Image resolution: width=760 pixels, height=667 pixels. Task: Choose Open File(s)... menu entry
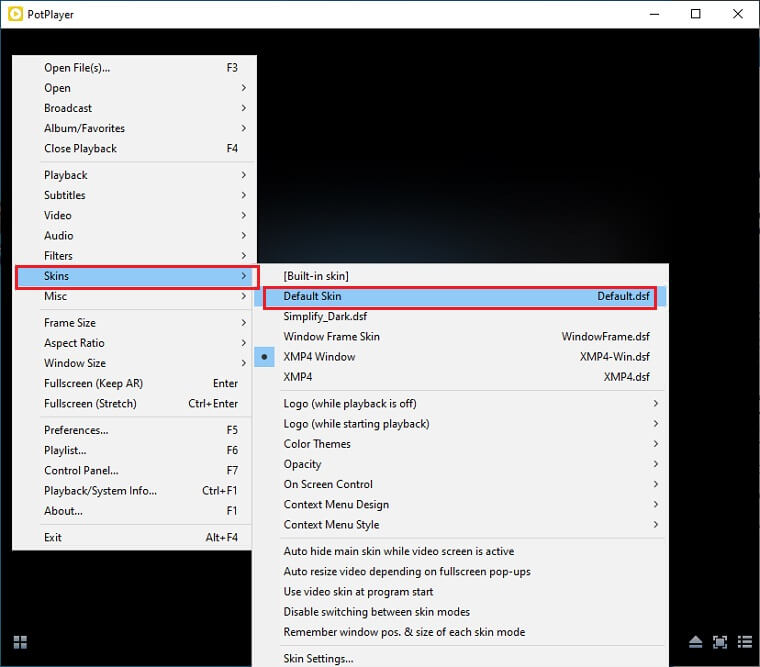click(x=134, y=68)
